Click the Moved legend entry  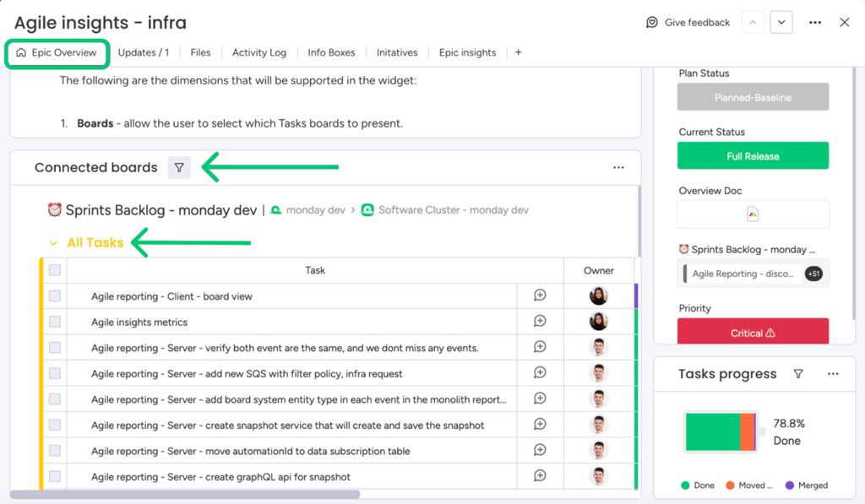click(x=748, y=485)
